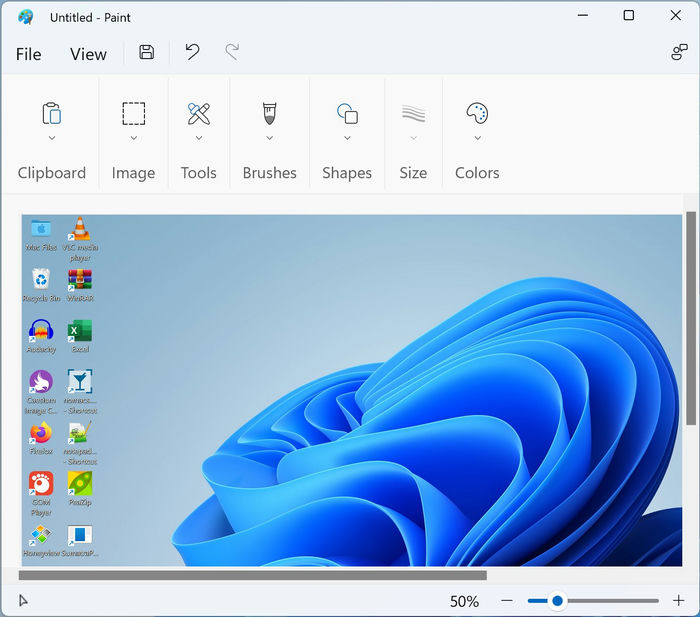This screenshot has width=700, height=617.
Task: Expand the Image dropdown chevron
Action: tap(134, 138)
